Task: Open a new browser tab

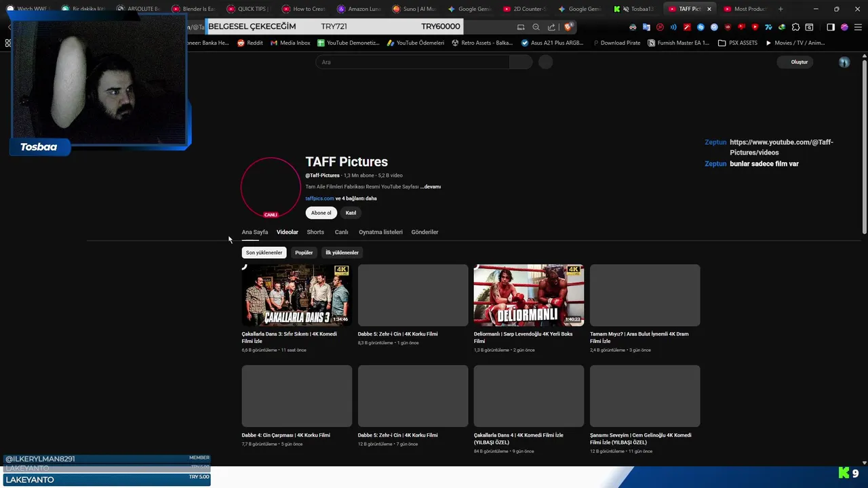Action: 781,9
